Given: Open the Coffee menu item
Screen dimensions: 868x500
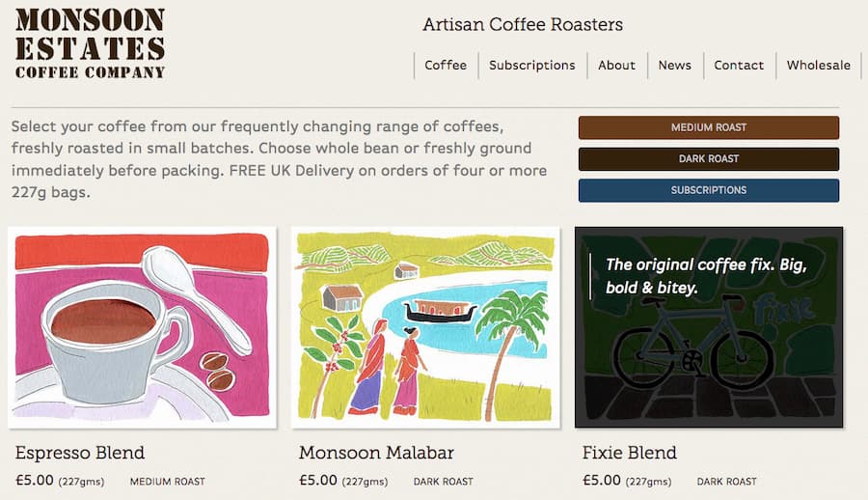Looking at the screenshot, I should pyautogui.click(x=446, y=66).
